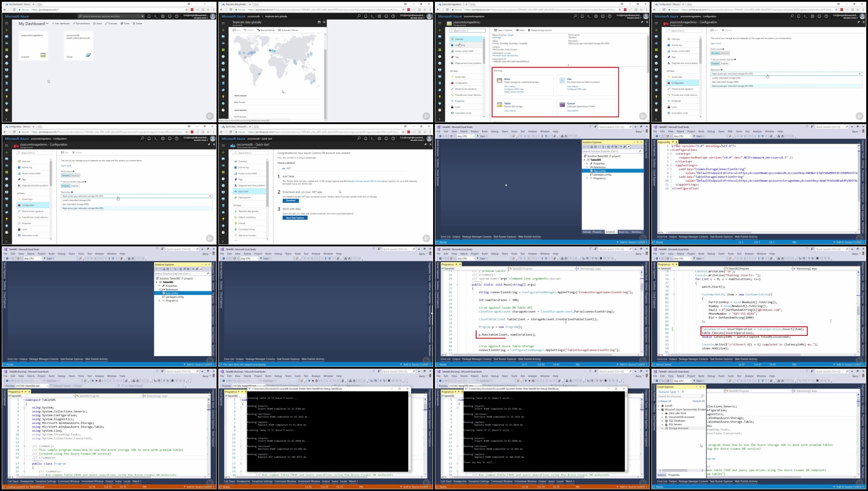Open the XML menu in Visual Studio menu bar
The width and height of the screenshot is (868, 491).
(x=730, y=132)
